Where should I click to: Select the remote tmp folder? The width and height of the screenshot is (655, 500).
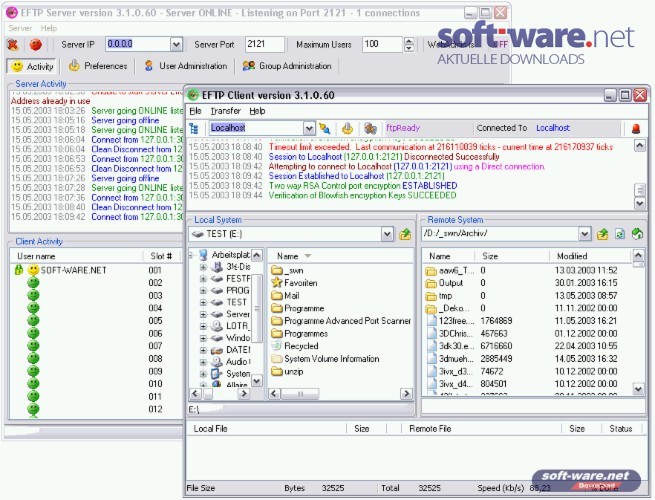pyautogui.click(x=439, y=296)
